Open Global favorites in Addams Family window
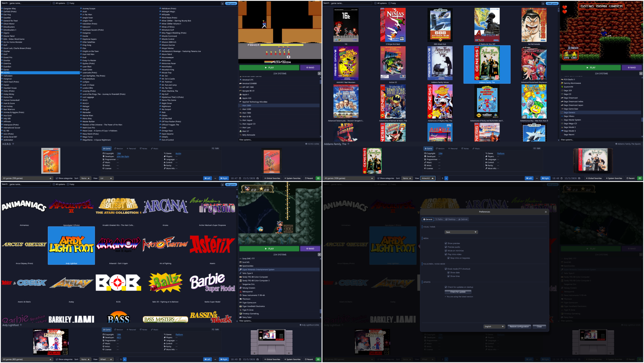The width and height of the screenshot is (644, 363). (x=594, y=178)
